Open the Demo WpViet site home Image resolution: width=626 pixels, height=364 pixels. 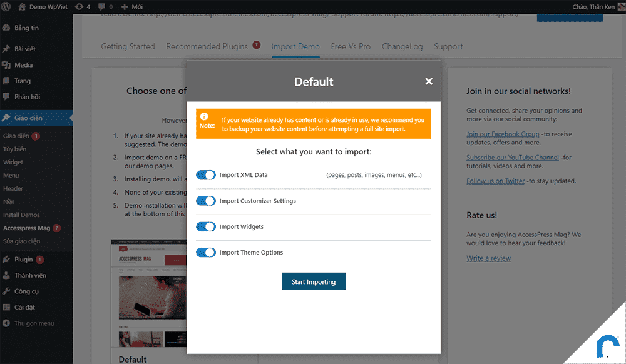pyautogui.click(x=43, y=6)
